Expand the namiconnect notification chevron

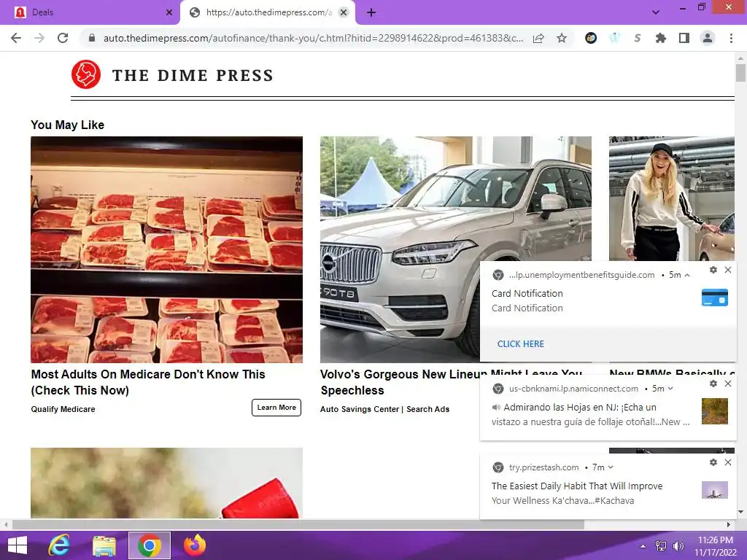pos(670,389)
